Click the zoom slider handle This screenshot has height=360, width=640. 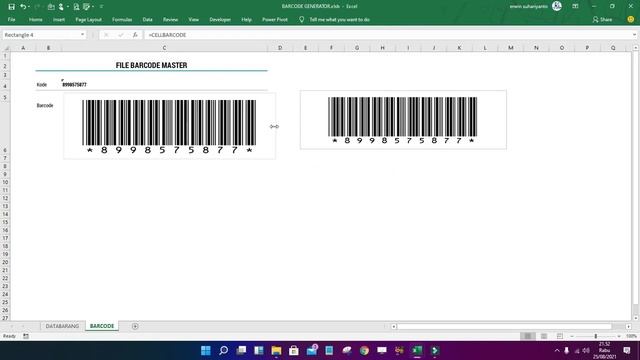tap(596, 336)
